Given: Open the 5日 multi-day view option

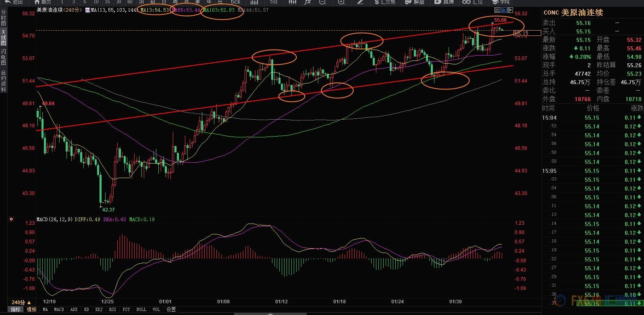Looking at the screenshot, I should (x=274, y=2).
